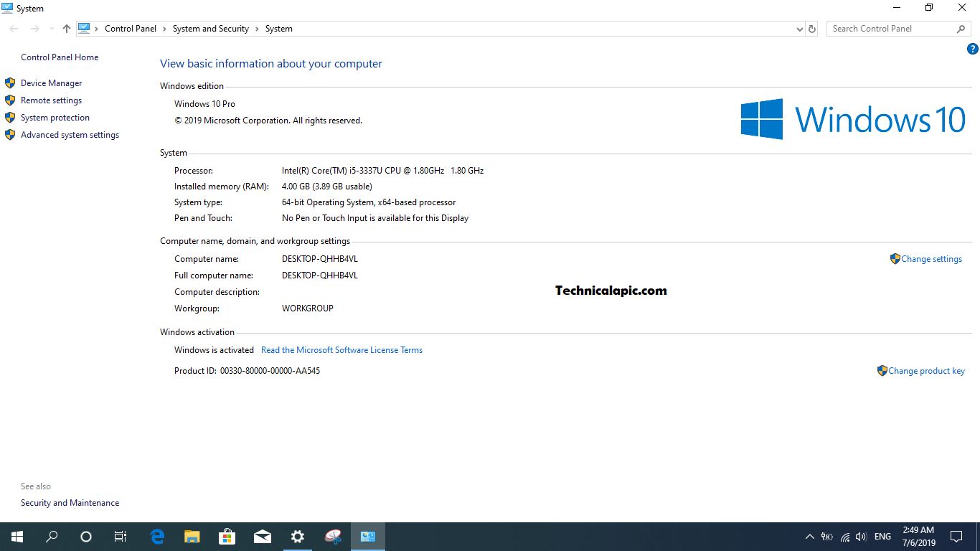The height and width of the screenshot is (551, 980).
Task: Open the Windows Start menu
Action: (x=17, y=537)
